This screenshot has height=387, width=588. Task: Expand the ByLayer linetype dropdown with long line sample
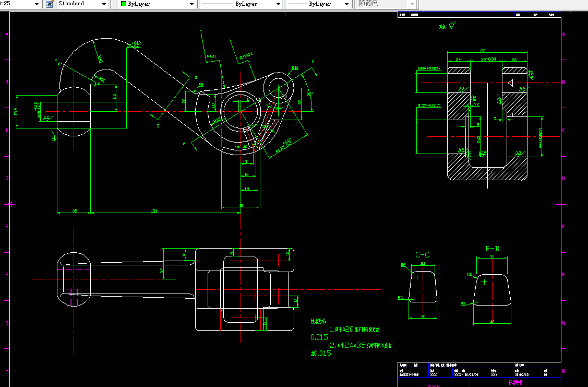pos(278,4)
